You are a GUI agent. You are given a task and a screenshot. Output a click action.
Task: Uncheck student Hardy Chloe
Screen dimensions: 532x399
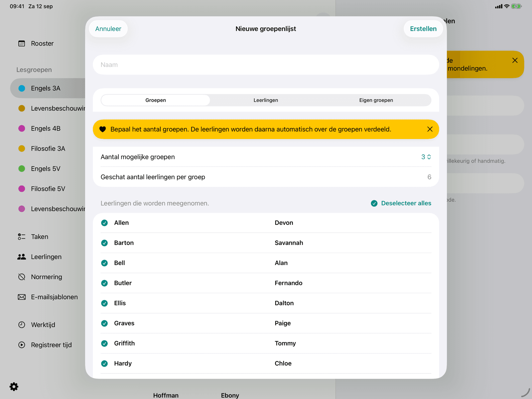click(x=104, y=363)
